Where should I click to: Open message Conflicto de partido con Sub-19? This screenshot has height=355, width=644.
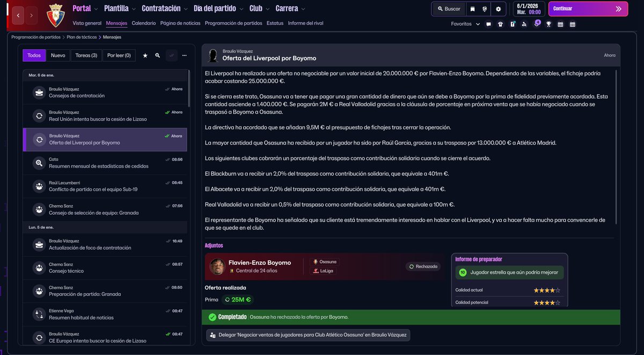coord(105,186)
